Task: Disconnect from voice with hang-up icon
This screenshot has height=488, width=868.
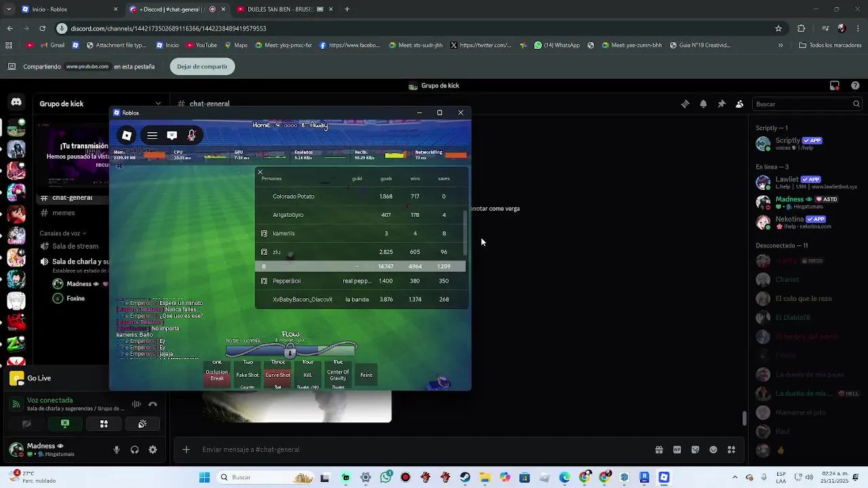Action: (153, 404)
